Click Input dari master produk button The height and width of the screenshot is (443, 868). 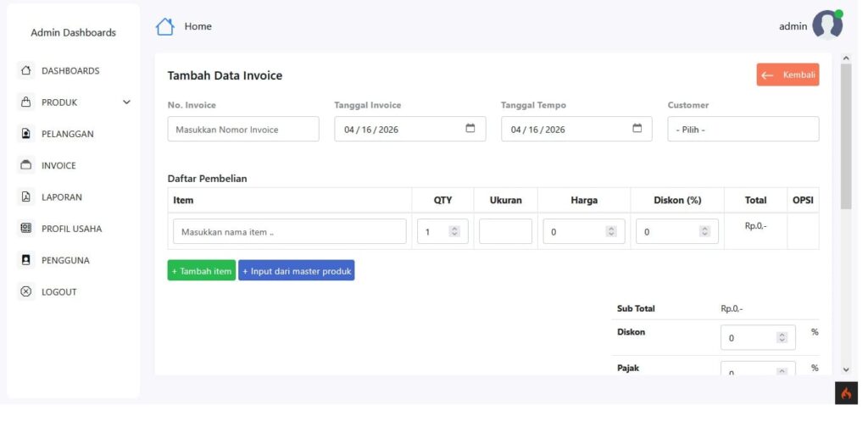coord(296,271)
